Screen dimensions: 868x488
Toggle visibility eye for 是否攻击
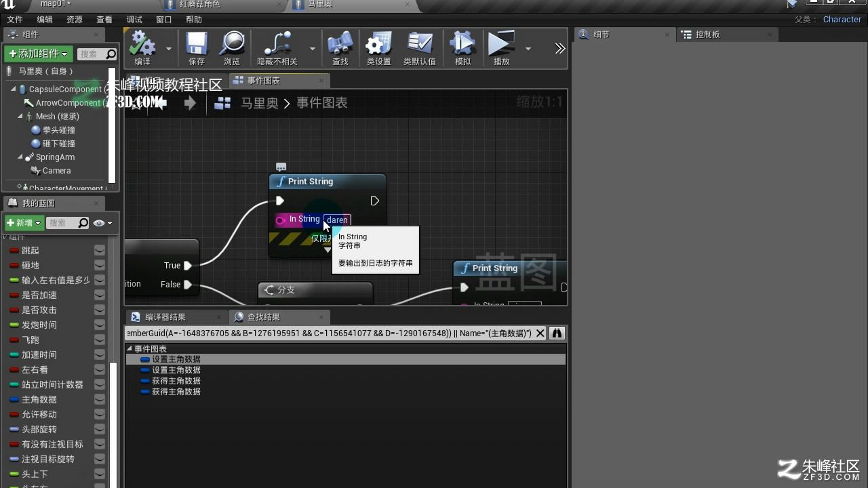(100, 310)
